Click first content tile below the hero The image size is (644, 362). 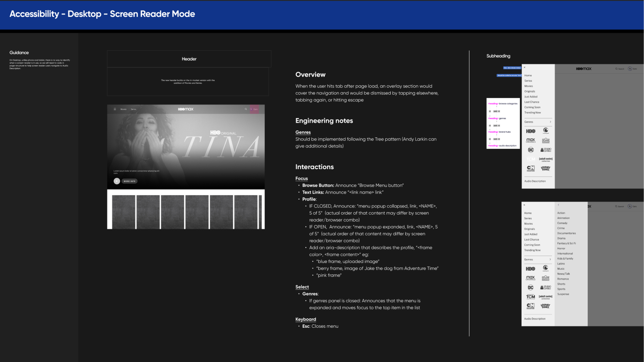[123, 212]
